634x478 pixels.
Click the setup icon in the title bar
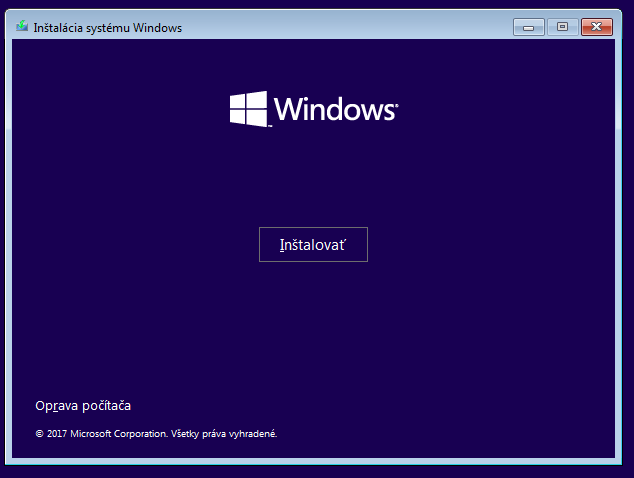click(x=22, y=27)
